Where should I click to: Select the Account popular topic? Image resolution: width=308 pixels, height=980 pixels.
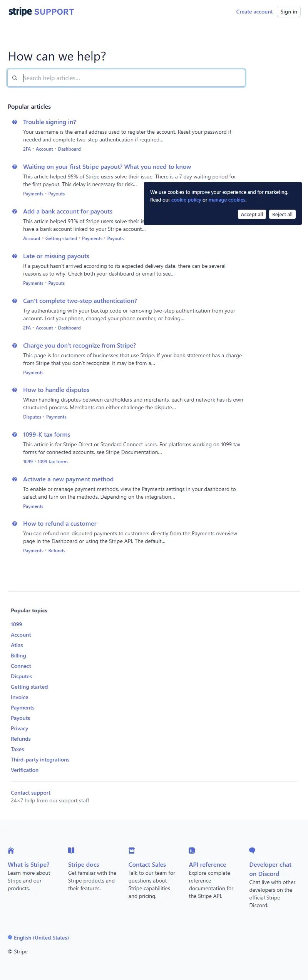click(21, 635)
